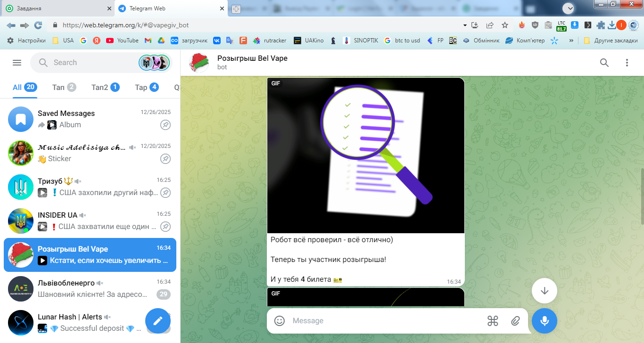Click the browser back arrow
Viewport: 644px width, 343px height.
click(11, 25)
